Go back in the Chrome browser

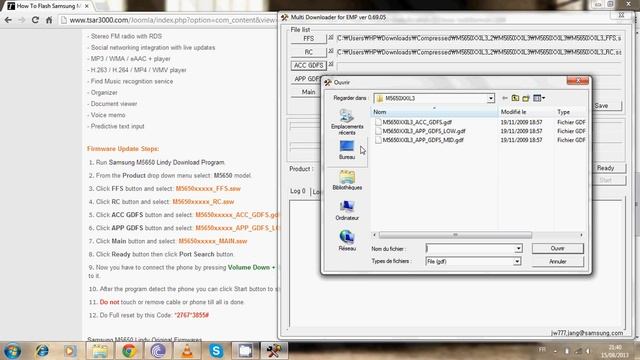click(8, 20)
